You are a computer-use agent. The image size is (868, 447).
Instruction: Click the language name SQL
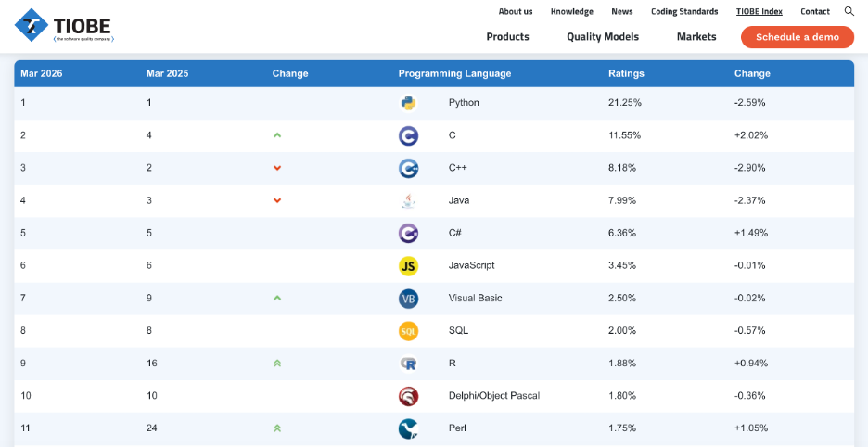(x=458, y=331)
